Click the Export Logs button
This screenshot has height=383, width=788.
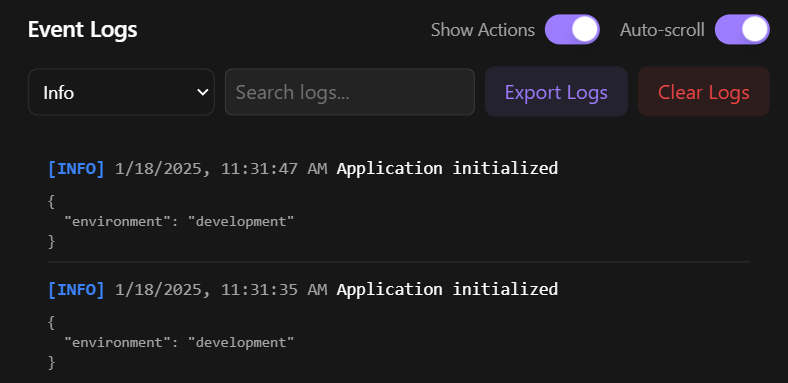tap(556, 92)
